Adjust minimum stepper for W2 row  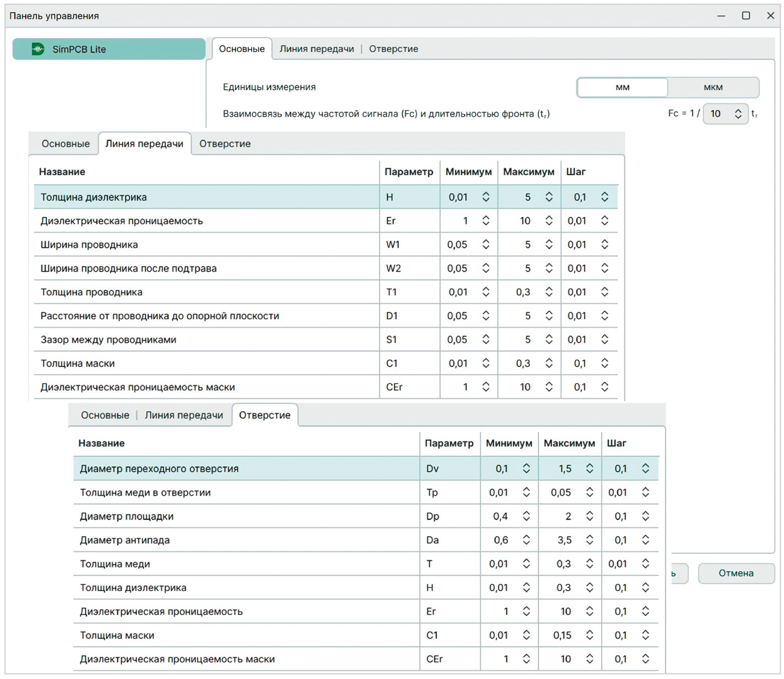tap(486, 268)
